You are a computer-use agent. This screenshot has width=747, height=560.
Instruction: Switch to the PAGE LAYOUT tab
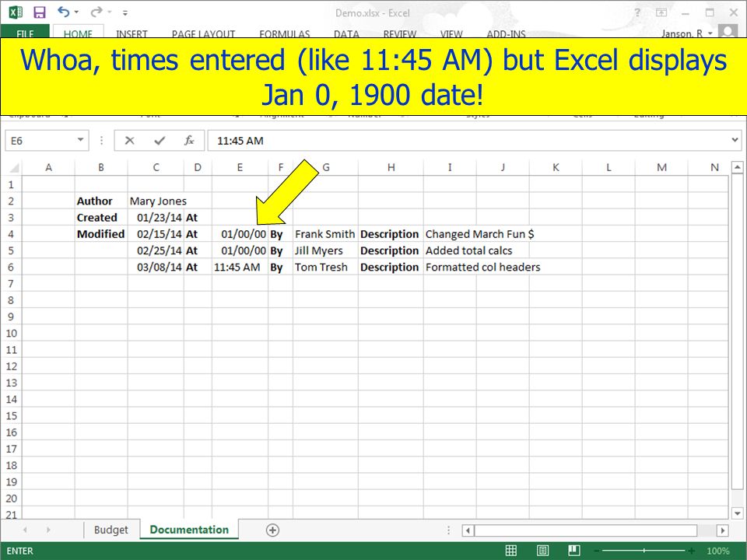point(203,33)
